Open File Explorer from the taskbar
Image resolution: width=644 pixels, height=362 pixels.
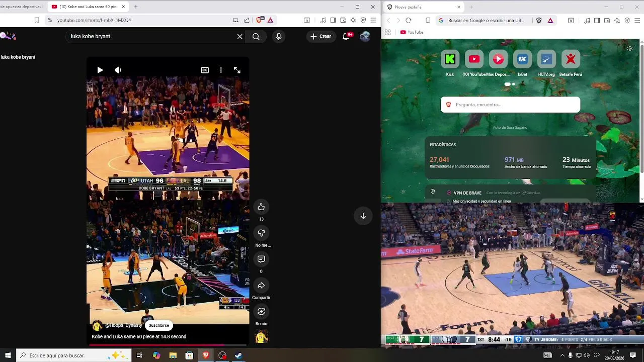point(173,355)
